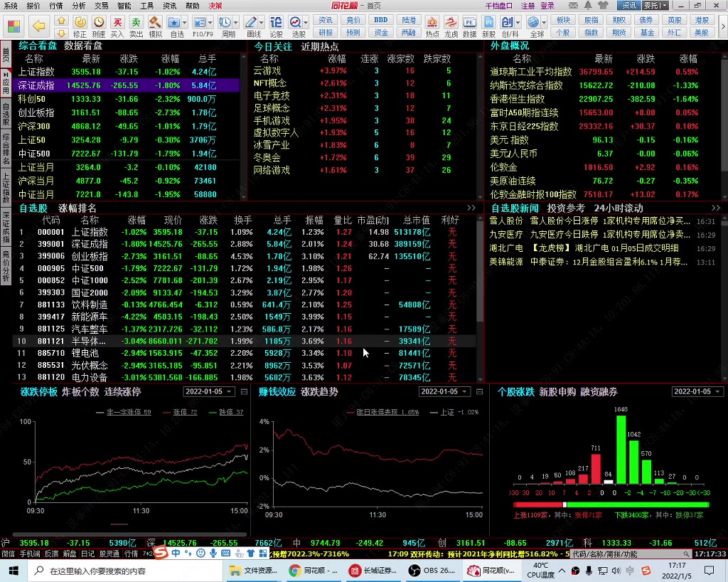Image resolution: width=728 pixels, height=582 pixels.
Task: Open the 新股 new stocks icon
Action: click(488, 27)
